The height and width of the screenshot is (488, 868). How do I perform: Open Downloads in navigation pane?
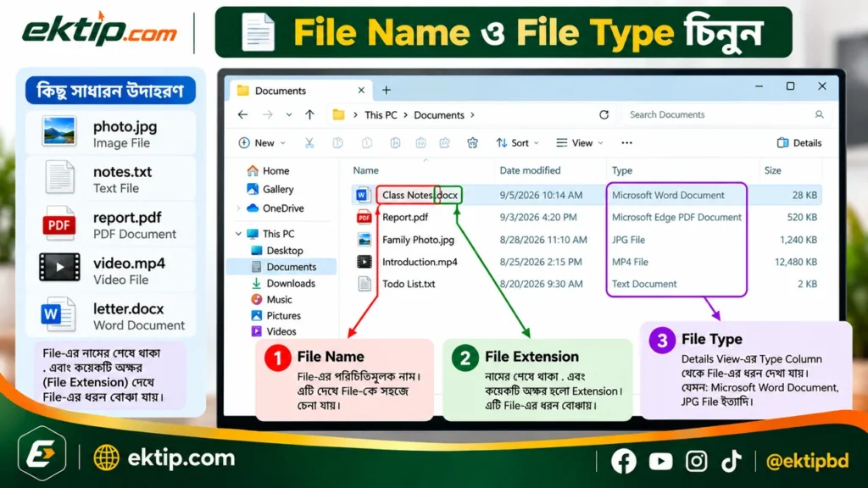[283, 283]
